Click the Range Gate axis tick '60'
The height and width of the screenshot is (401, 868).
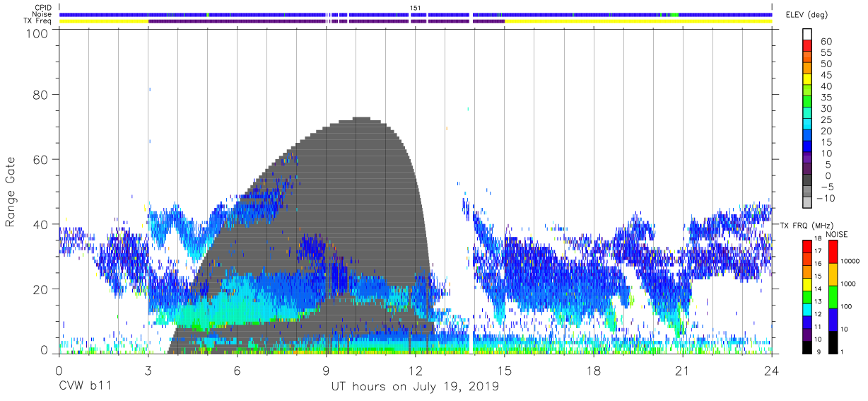[x=40, y=160]
